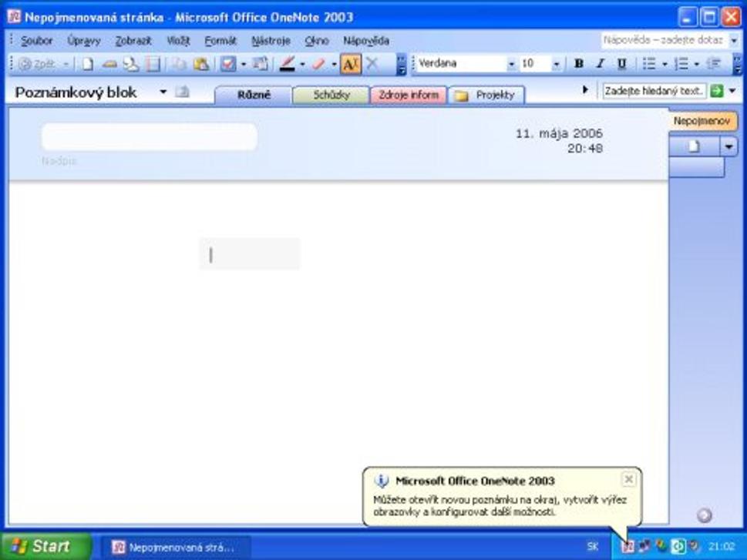Open the Nápověda menu
This screenshot has height=560, width=747.
click(x=366, y=41)
